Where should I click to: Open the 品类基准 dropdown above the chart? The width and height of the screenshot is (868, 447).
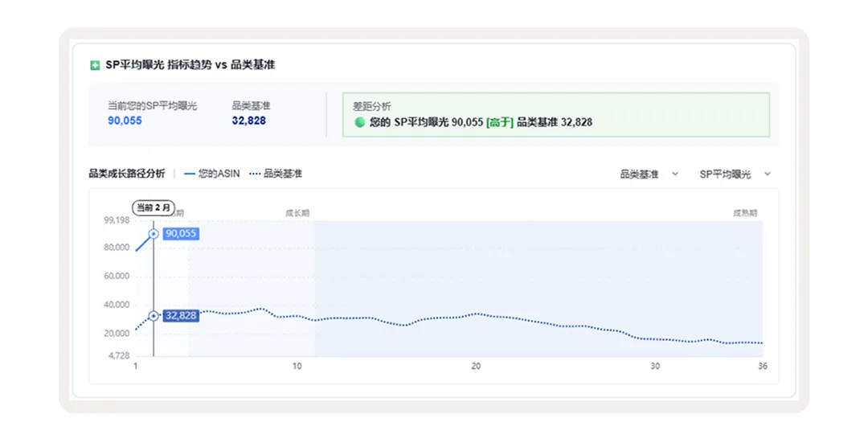click(649, 174)
